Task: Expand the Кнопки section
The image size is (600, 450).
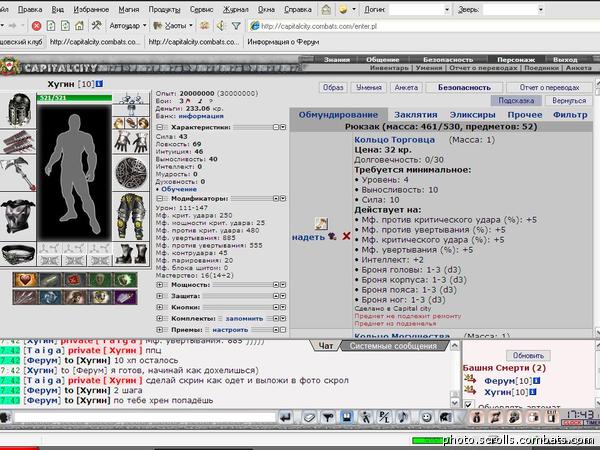Action: [x=160, y=307]
